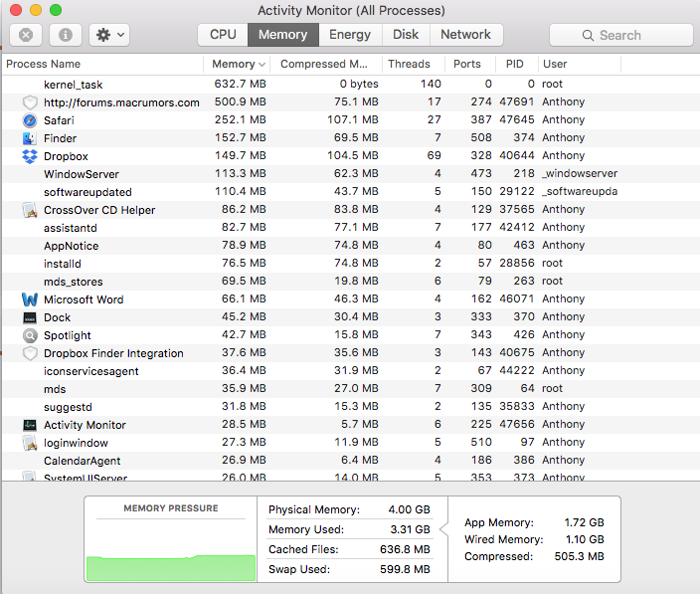
Task: Select the mds_stores process name
Action: pyautogui.click(x=74, y=282)
